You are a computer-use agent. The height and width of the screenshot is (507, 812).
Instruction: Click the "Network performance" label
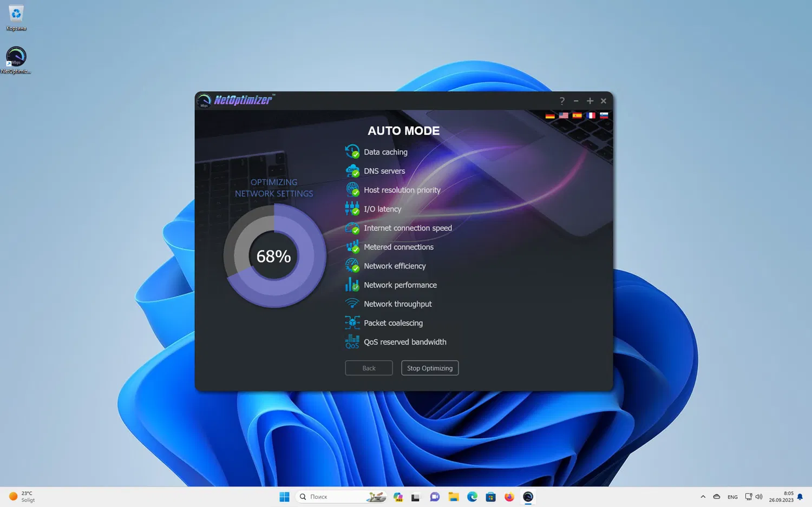point(400,285)
